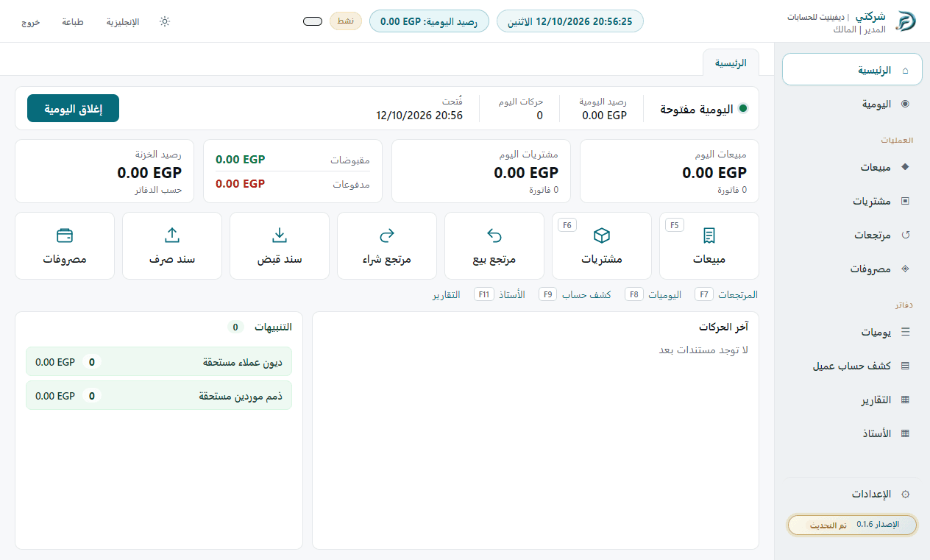Click the green open-status dot beside اليومية مفتوحة
This screenshot has height=560, width=930.
[743, 109]
